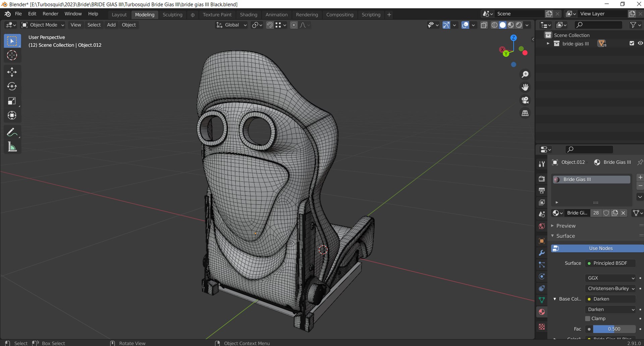Screen dimensions: 644x346
Task: Adjust the Fac slider value
Action: 614,329
